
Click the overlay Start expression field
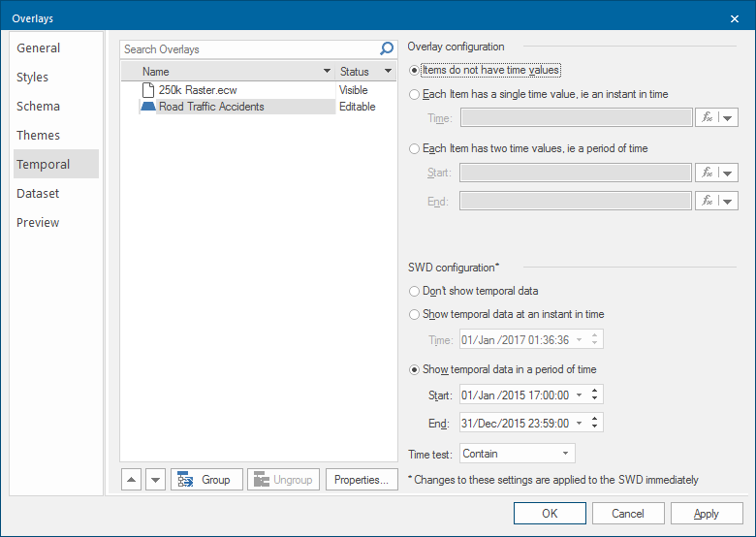pos(576,173)
